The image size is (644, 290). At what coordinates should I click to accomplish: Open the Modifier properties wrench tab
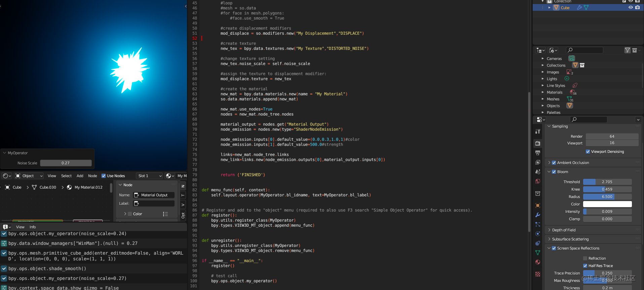tap(538, 215)
